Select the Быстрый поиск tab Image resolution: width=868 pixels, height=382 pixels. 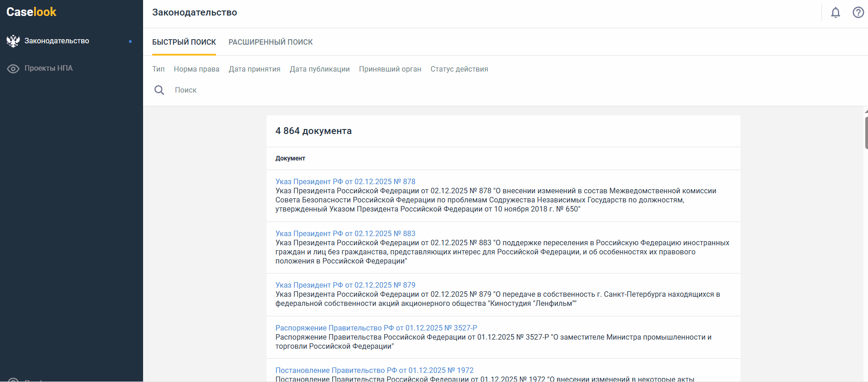click(x=184, y=42)
